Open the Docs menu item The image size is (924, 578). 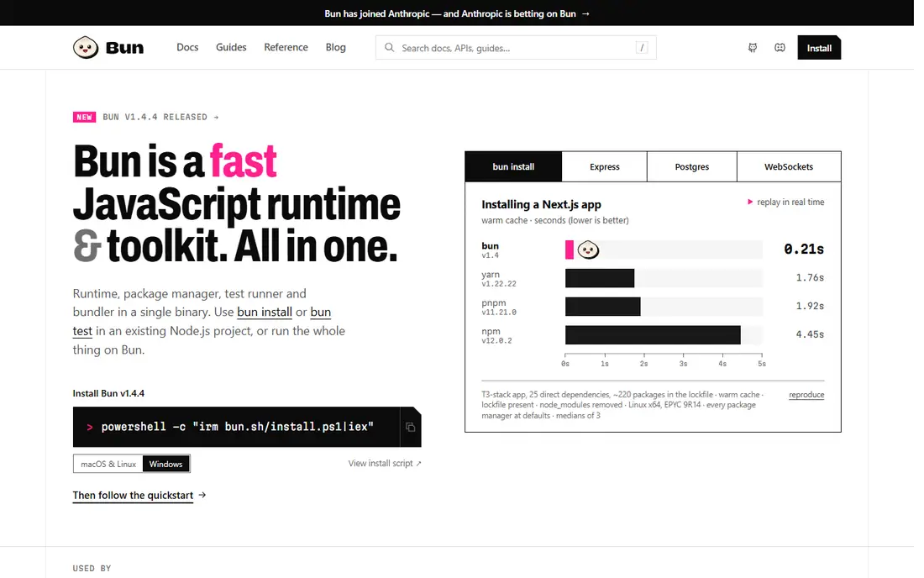click(187, 47)
